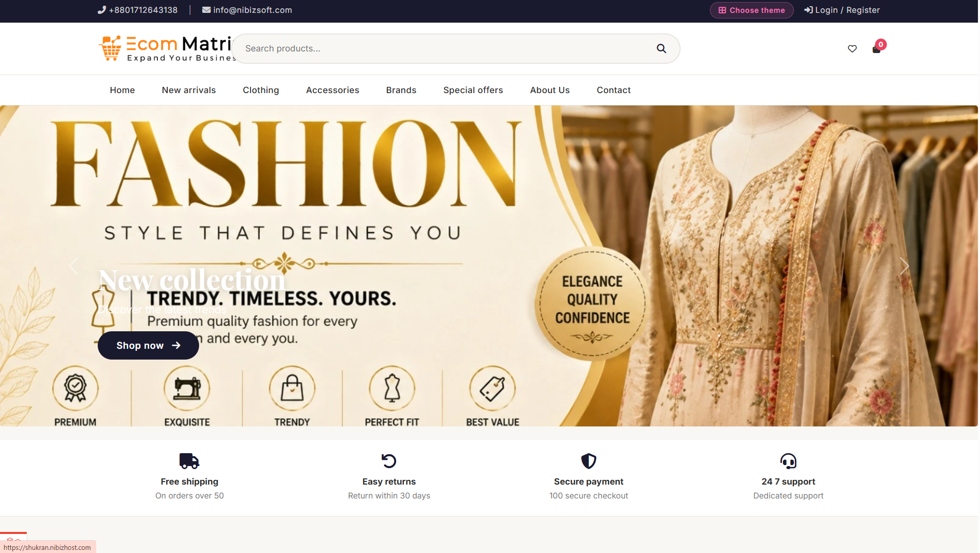Image resolution: width=980 pixels, height=553 pixels.
Task: Go to the next banner slide
Action: [x=904, y=266]
